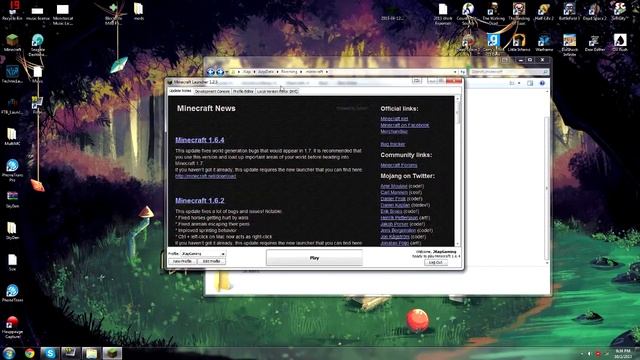Click the Explorer search input field

[508, 72]
